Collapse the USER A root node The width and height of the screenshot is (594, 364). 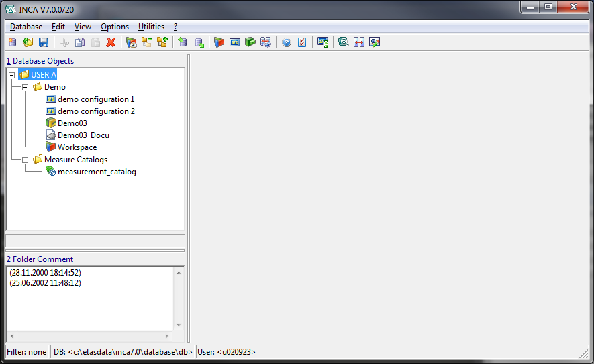point(11,75)
